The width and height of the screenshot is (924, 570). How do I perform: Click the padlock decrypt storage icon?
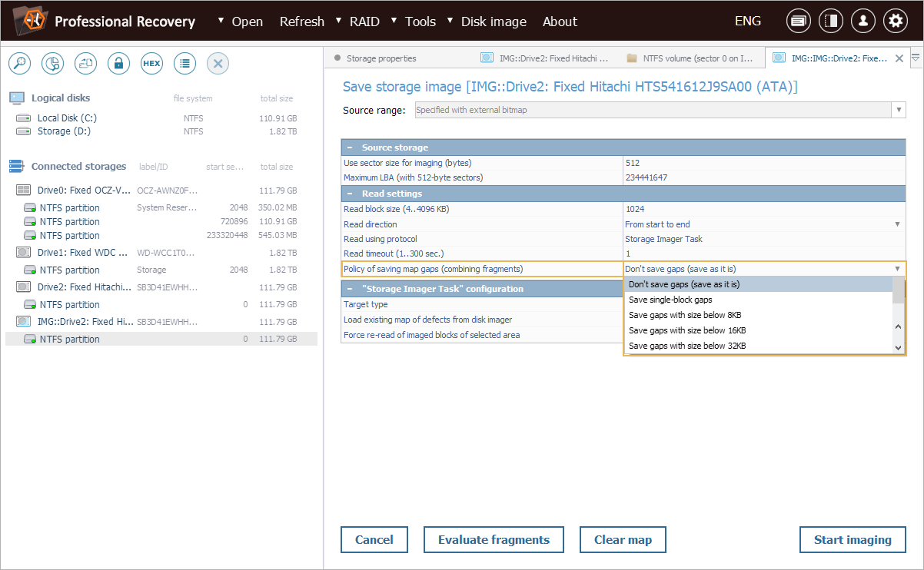point(118,64)
